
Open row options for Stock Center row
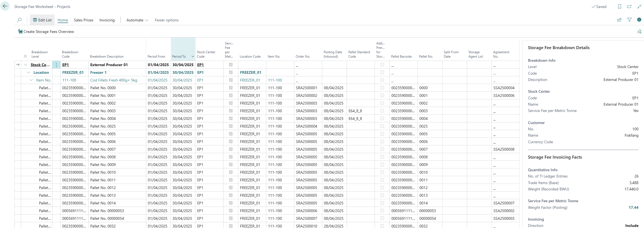[56, 65]
